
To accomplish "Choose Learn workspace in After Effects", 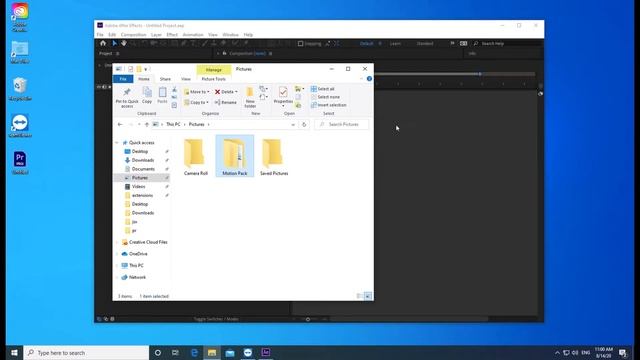I will (x=395, y=43).
